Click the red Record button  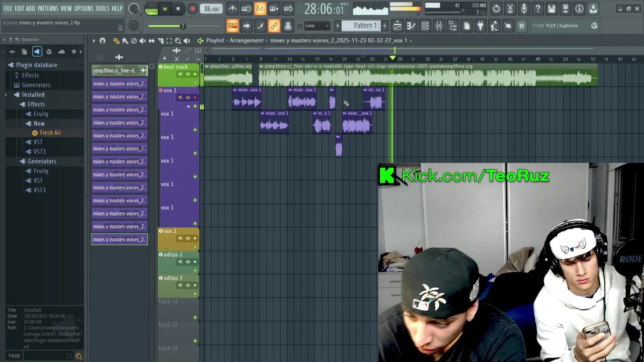[192, 9]
